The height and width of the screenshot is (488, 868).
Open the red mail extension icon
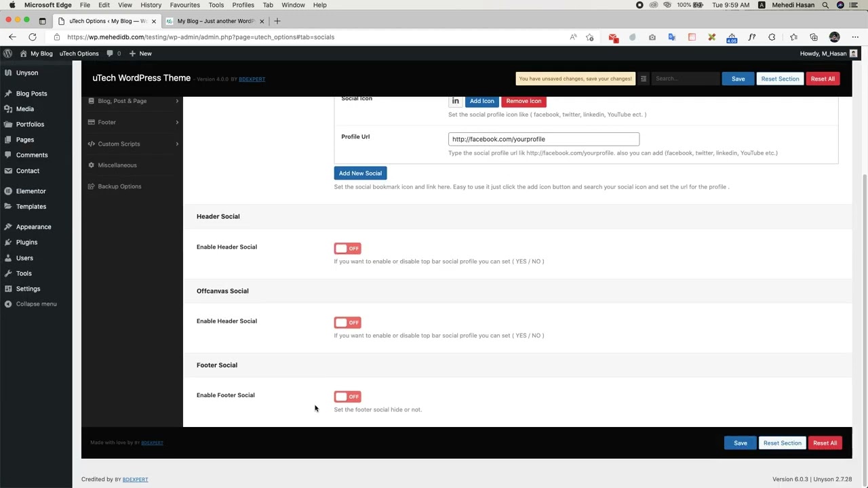(x=613, y=37)
